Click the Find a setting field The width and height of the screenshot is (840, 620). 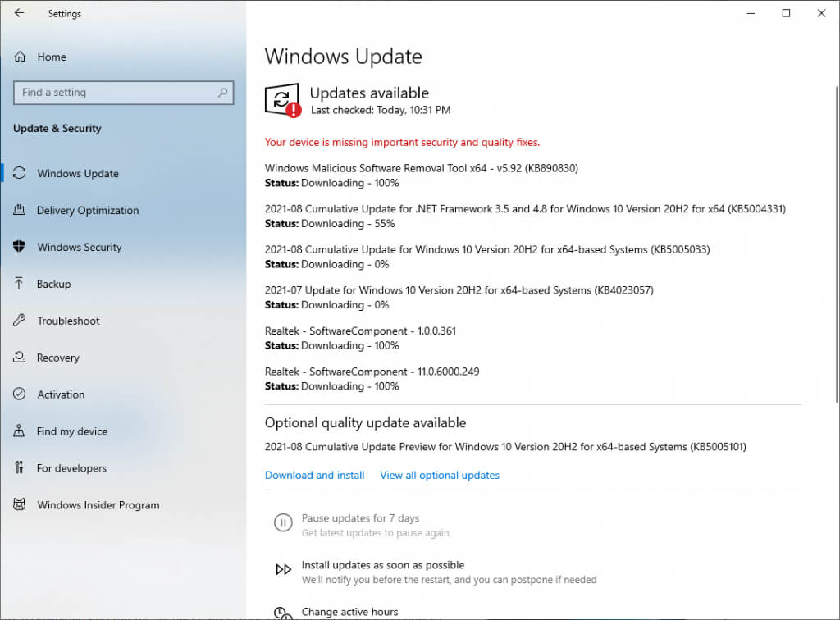tap(123, 93)
